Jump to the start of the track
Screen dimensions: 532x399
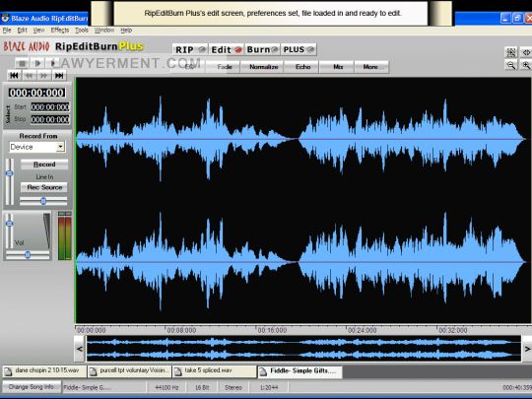(14, 75)
